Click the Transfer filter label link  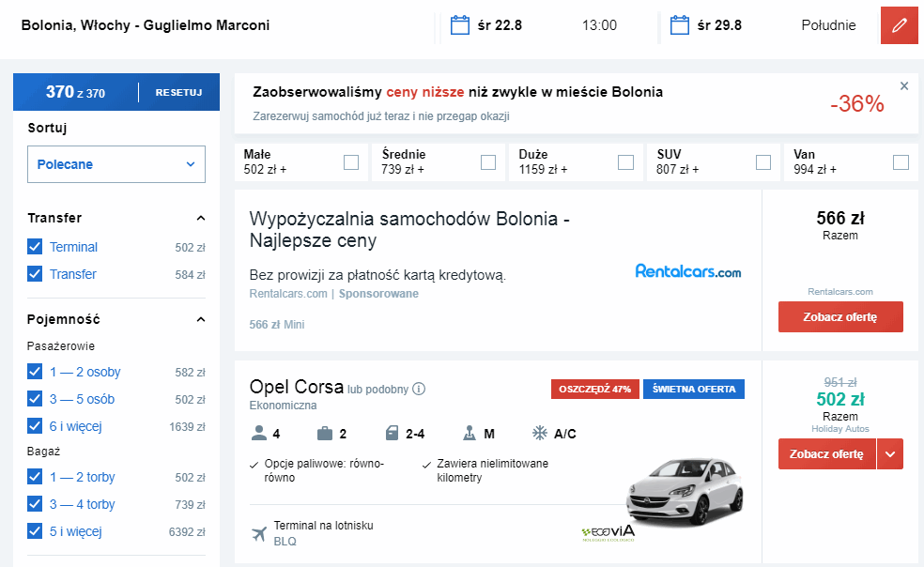coord(73,274)
